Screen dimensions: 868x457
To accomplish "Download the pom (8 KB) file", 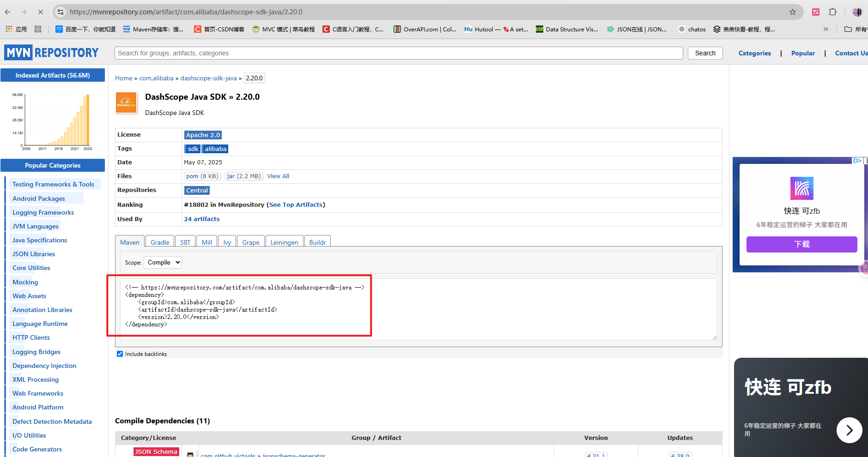I will (202, 176).
